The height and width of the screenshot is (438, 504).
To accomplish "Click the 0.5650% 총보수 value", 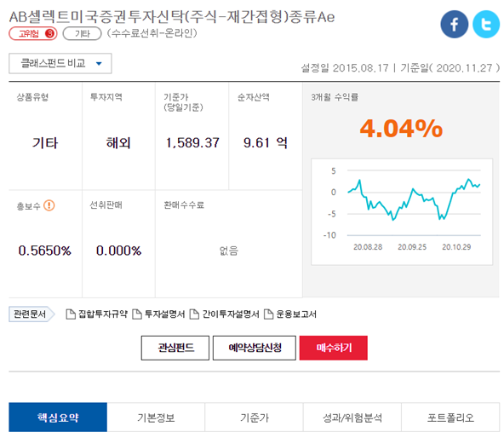I will (44, 251).
